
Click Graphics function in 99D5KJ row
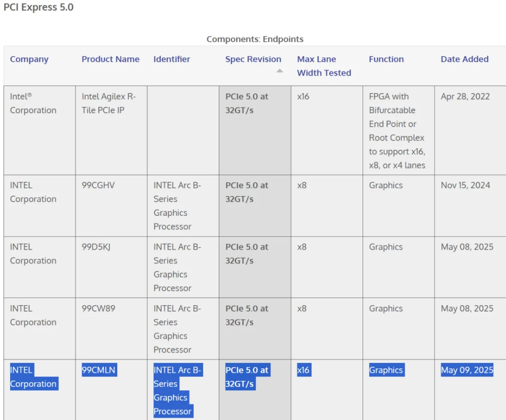pyautogui.click(x=386, y=247)
